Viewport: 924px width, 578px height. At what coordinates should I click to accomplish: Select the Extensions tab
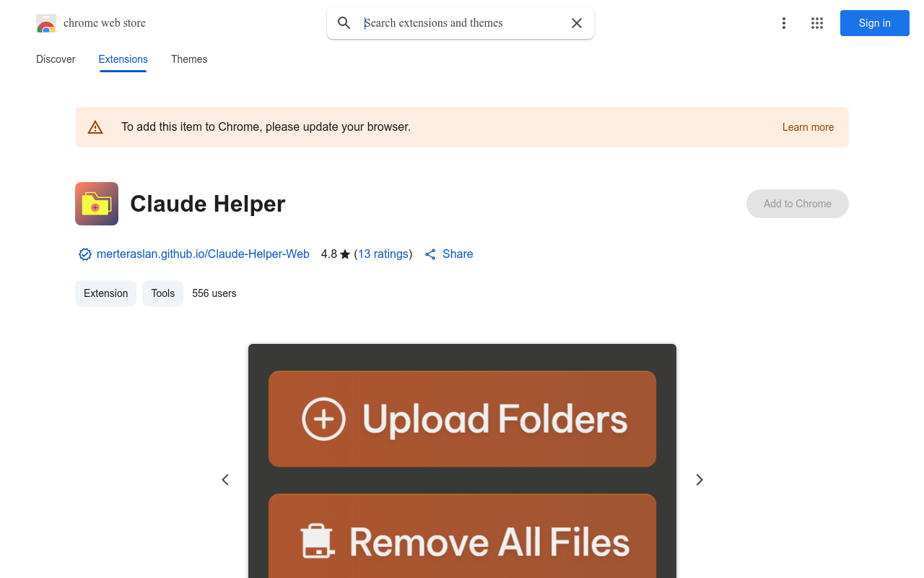pyautogui.click(x=123, y=59)
